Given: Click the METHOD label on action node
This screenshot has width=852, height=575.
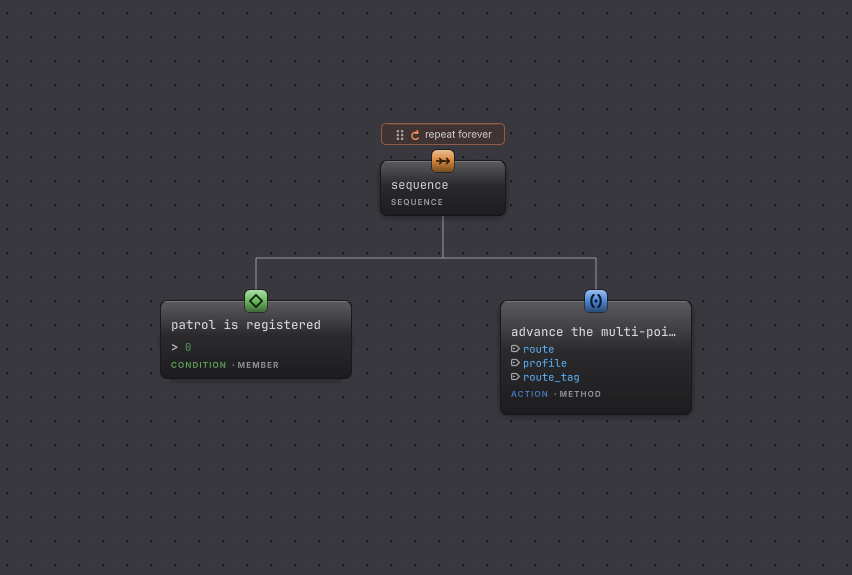Looking at the screenshot, I should pyautogui.click(x=580, y=394).
